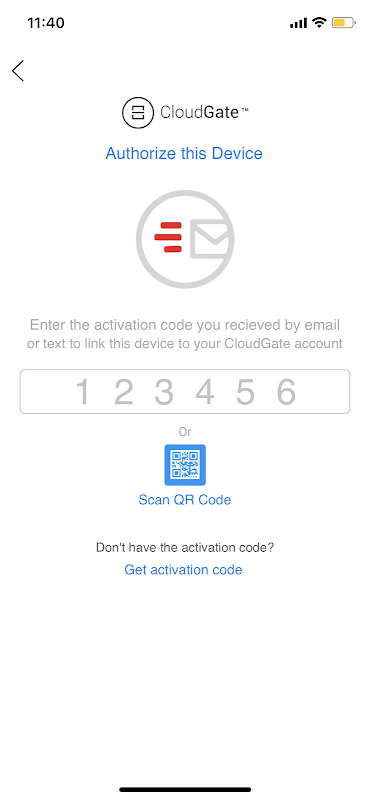Tap the blue QR code icon
The width and height of the screenshot is (370, 800).
(x=185, y=465)
